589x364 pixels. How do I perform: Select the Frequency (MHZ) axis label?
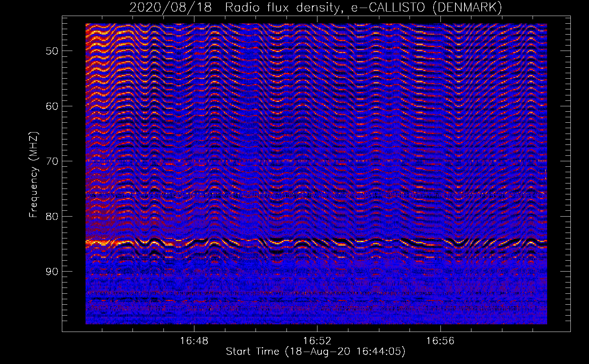tap(33, 175)
